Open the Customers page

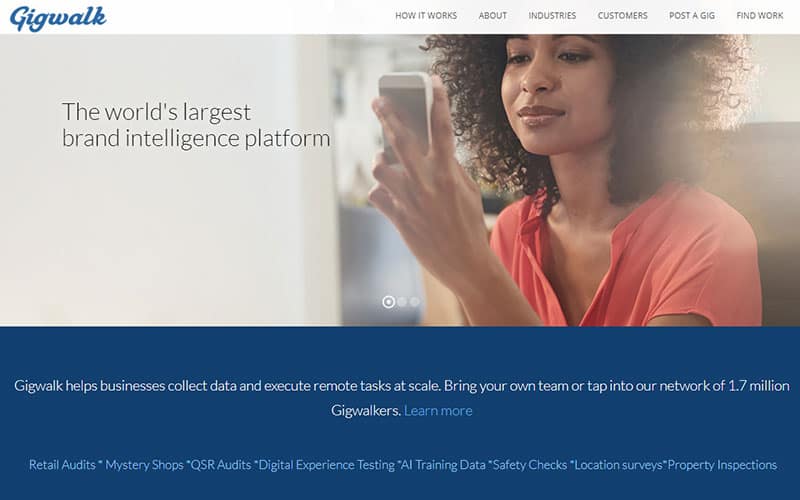(x=622, y=16)
